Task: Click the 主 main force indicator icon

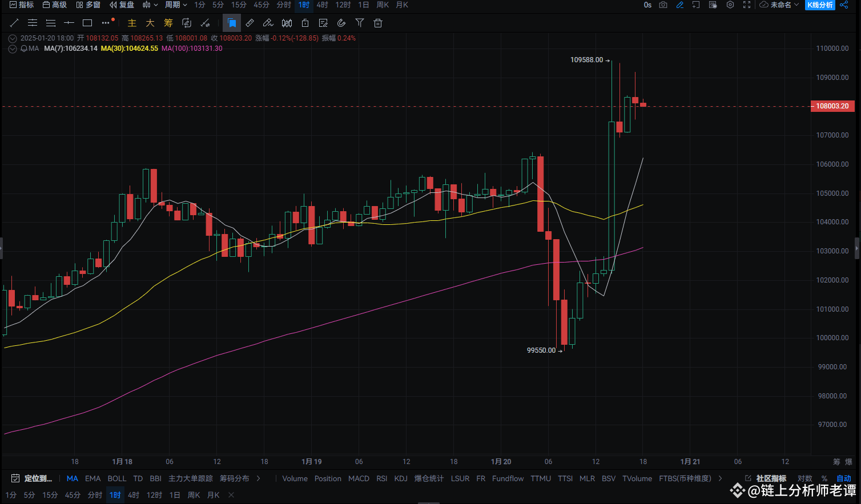Action: click(132, 23)
